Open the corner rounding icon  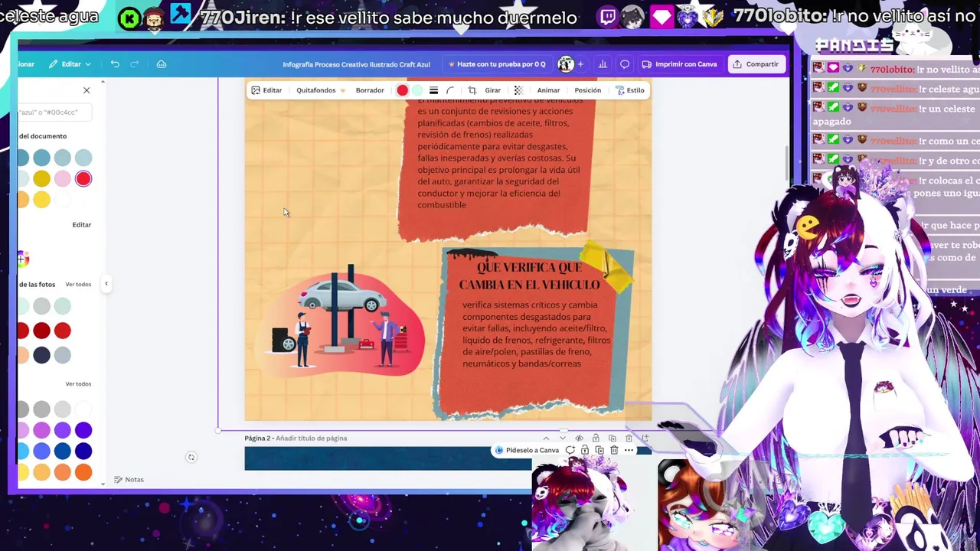450,90
